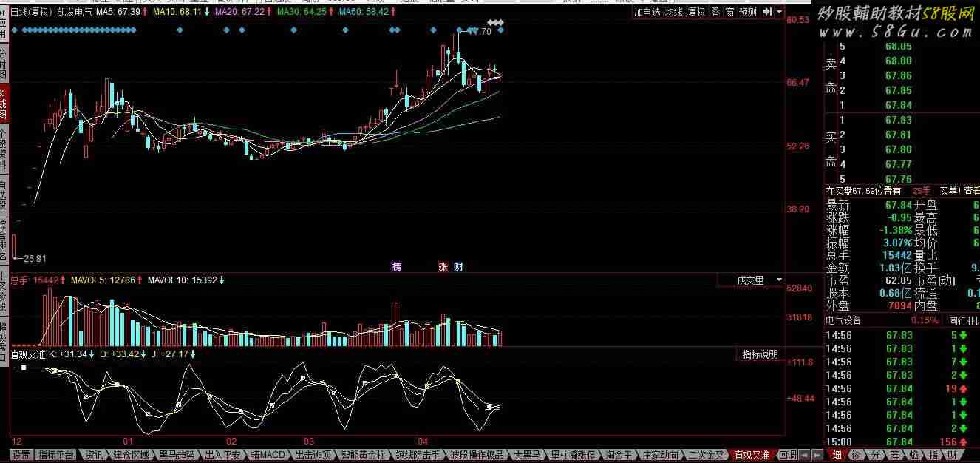
Task: Expand the dropdown arrow after 预测 toolbar
Action: [x=779, y=12]
